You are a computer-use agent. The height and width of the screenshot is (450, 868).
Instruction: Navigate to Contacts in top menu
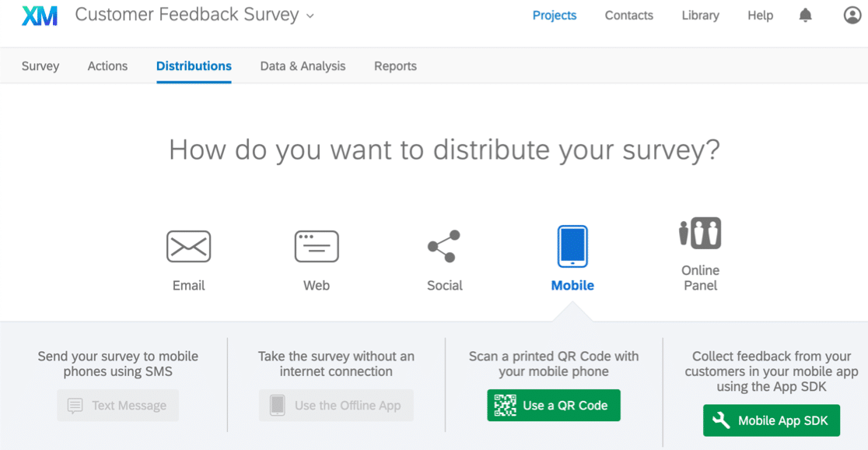click(629, 16)
